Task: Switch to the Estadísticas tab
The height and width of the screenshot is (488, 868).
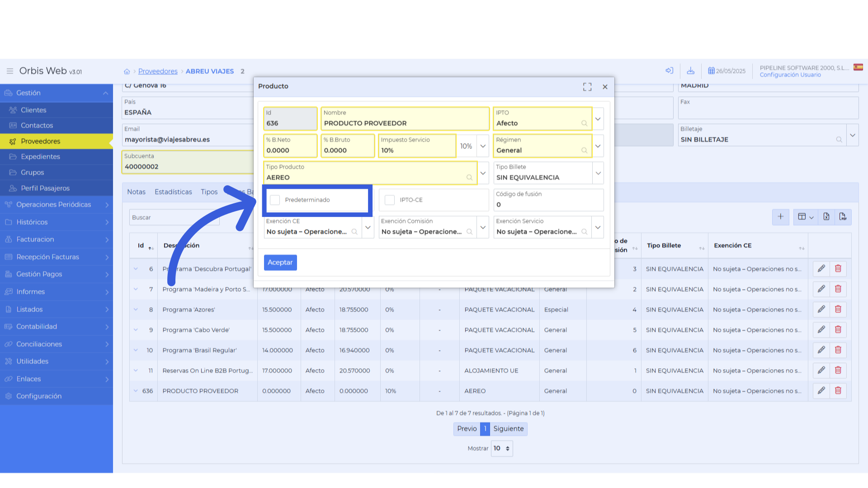Action: pos(173,192)
